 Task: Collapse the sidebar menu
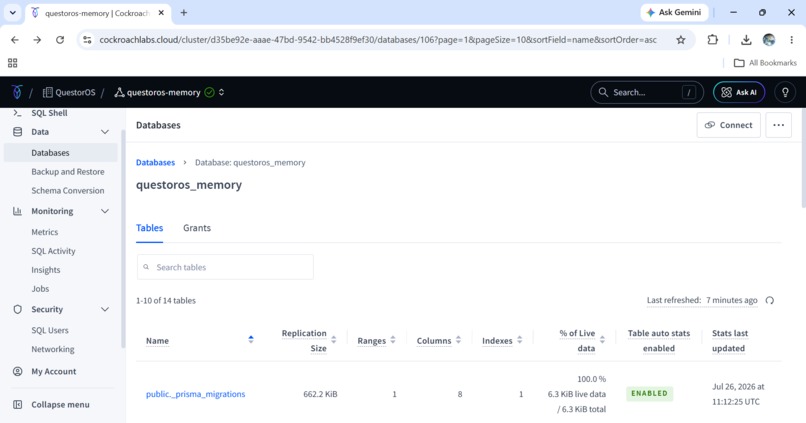(51, 405)
